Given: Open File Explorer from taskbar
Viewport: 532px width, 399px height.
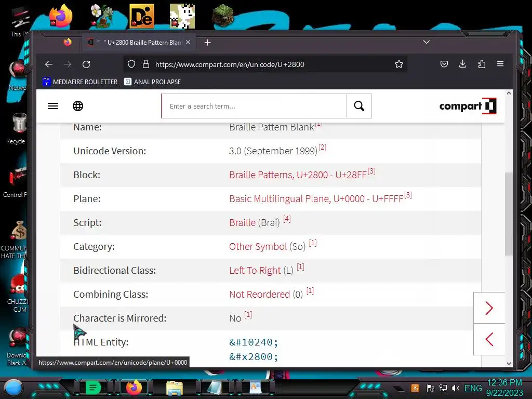Looking at the screenshot, I should [x=175, y=388].
